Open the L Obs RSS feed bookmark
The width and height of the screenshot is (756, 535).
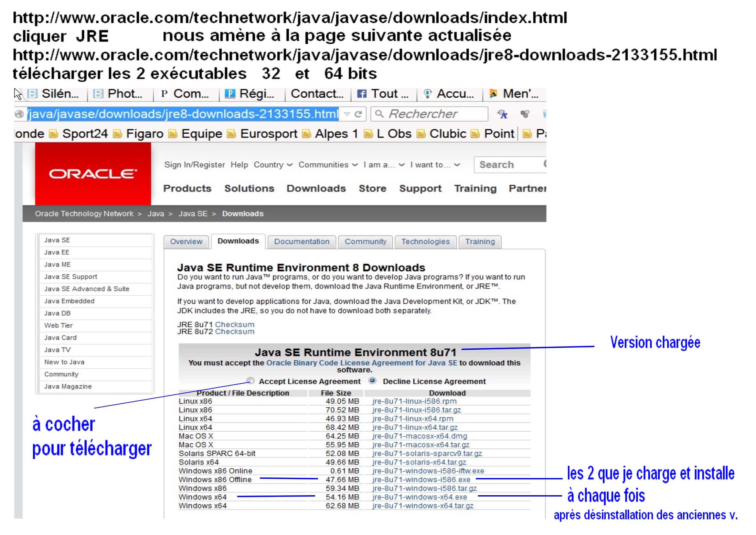[388, 134]
